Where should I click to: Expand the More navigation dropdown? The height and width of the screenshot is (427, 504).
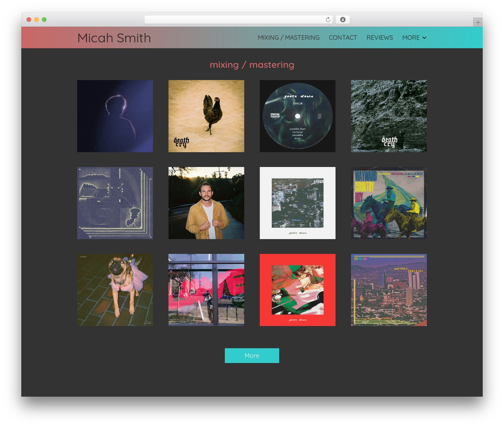(x=414, y=37)
